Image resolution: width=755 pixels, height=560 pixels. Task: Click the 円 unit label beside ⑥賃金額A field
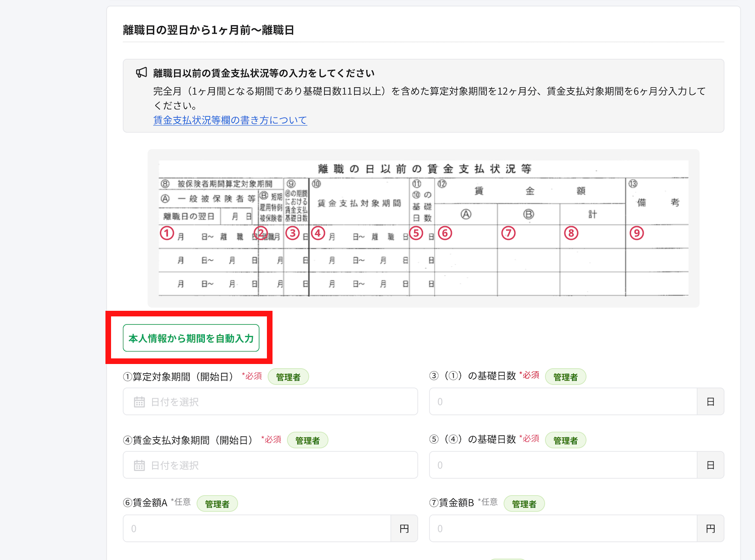click(x=404, y=528)
